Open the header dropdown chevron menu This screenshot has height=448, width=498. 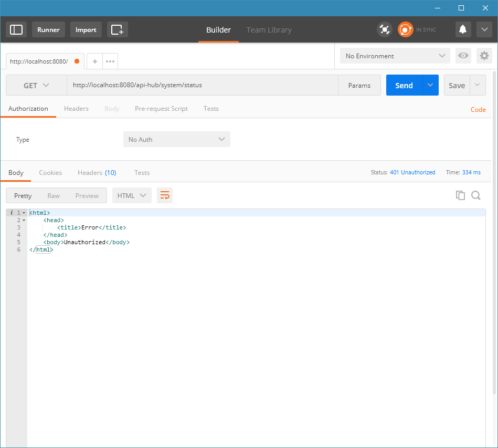coord(484,29)
